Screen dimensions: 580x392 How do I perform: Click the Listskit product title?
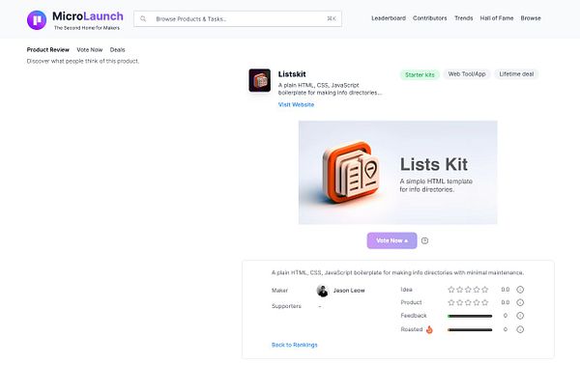pyautogui.click(x=292, y=74)
